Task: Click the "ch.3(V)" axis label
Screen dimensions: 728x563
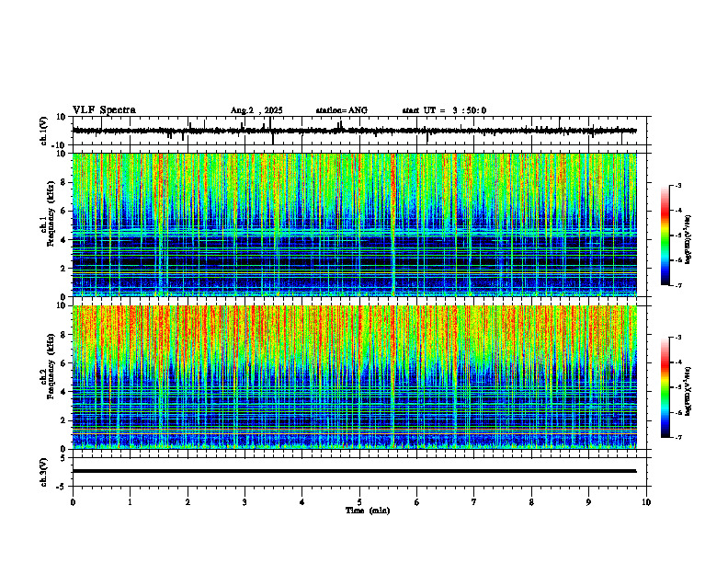Action: pos(44,472)
